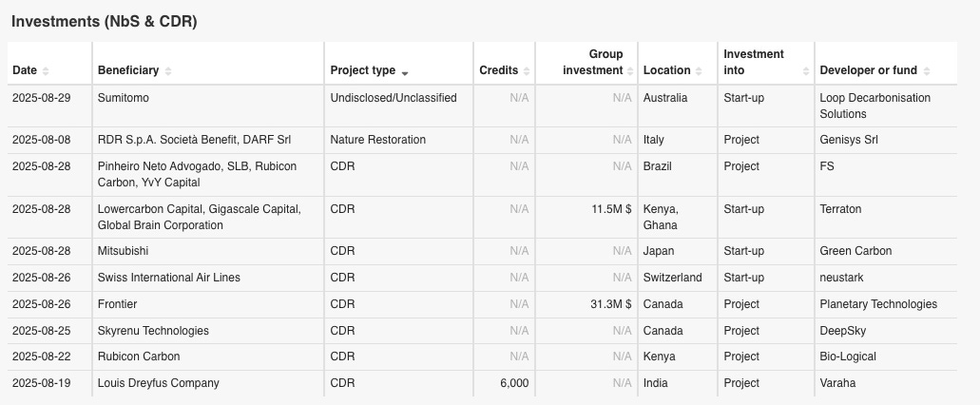Click the Varaha developer cell
Screen dimensions: 980x405
tap(837, 383)
